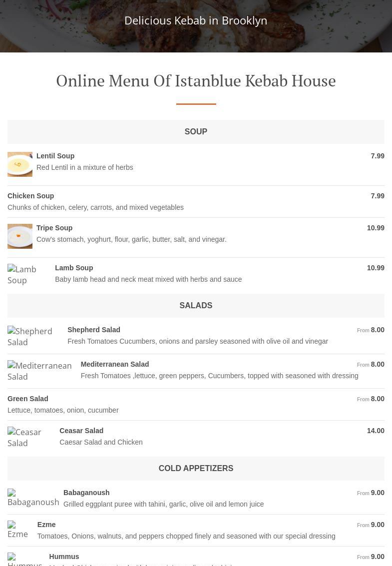Click the Shepherd Salad From 8.00 price

tap(371, 330)
